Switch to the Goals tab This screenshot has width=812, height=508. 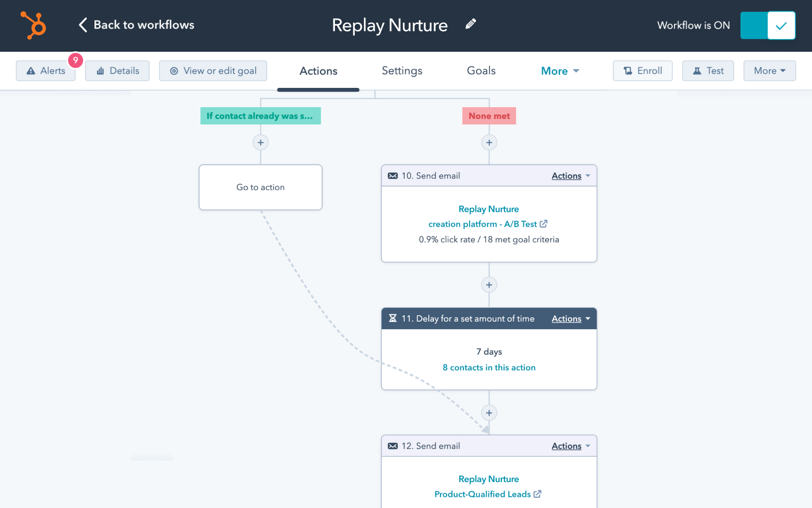(x=481, y=71)
